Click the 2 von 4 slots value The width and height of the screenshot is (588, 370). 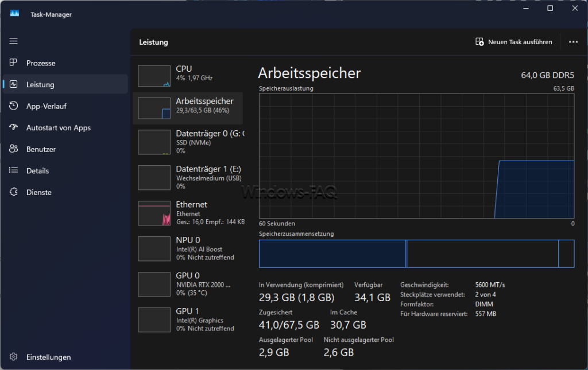click(485, 295)
